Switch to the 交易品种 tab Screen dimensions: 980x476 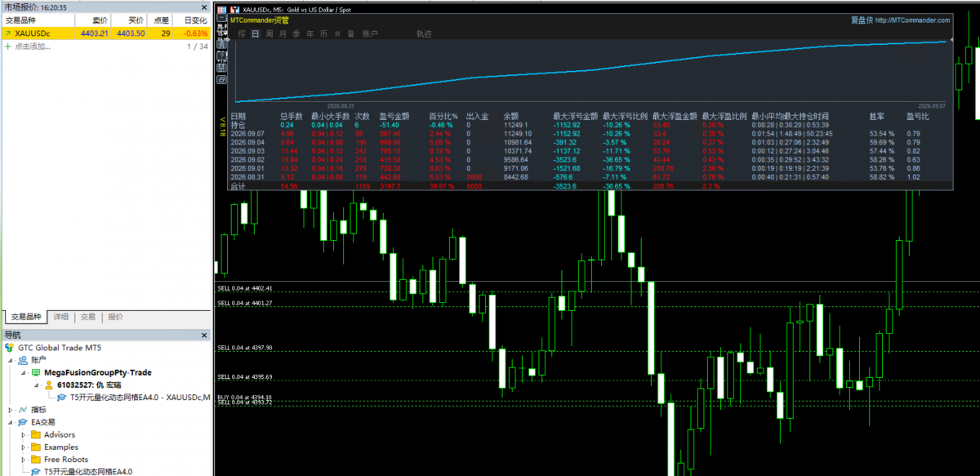24,317
